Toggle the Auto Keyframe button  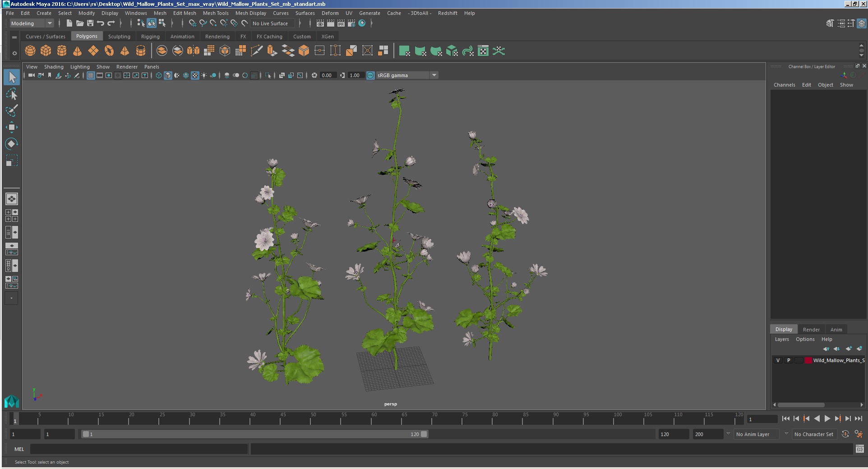[x=845, y=434]
